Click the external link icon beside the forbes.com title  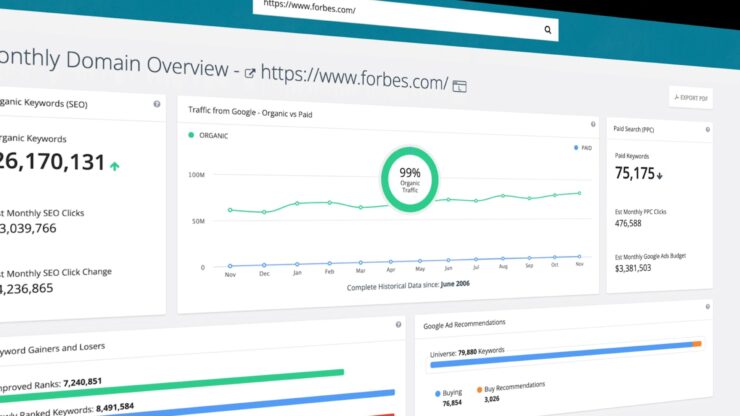point(249,73)
